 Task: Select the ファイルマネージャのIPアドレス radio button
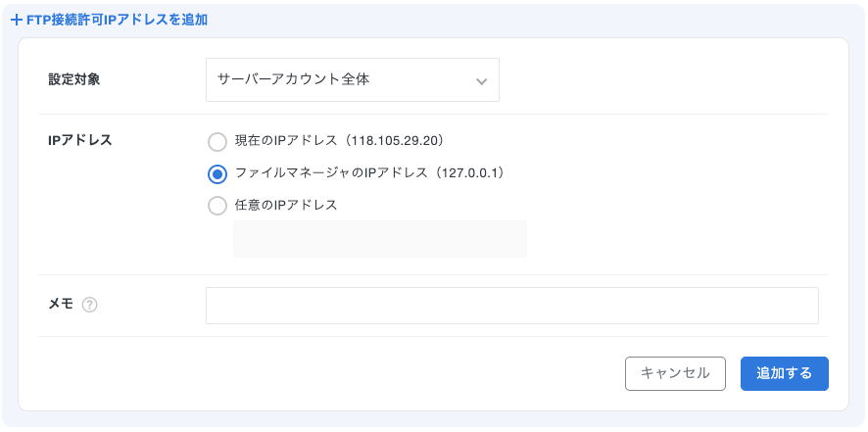[x=217, y=173]
